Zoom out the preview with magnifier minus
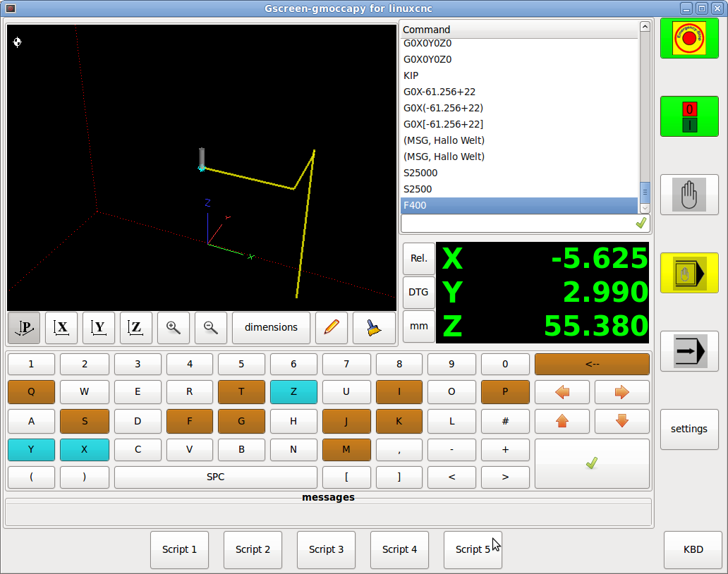Screen dimensions: 728x574 coord(211,328)
